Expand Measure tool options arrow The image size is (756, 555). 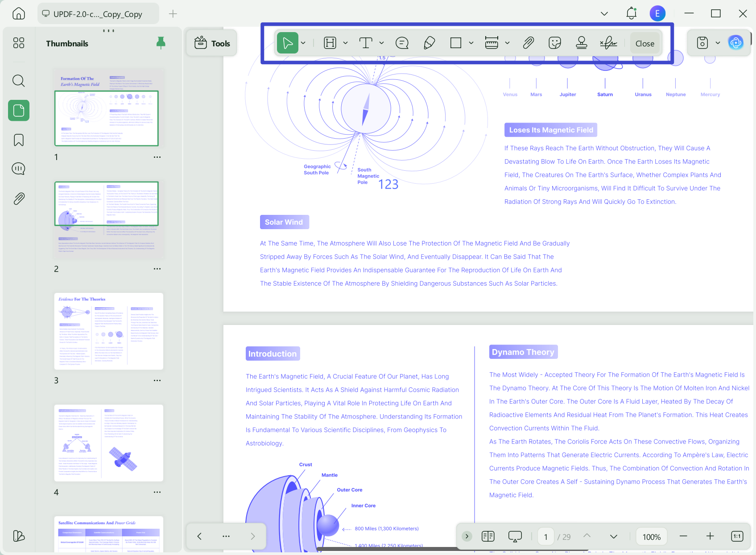(507, 43)
